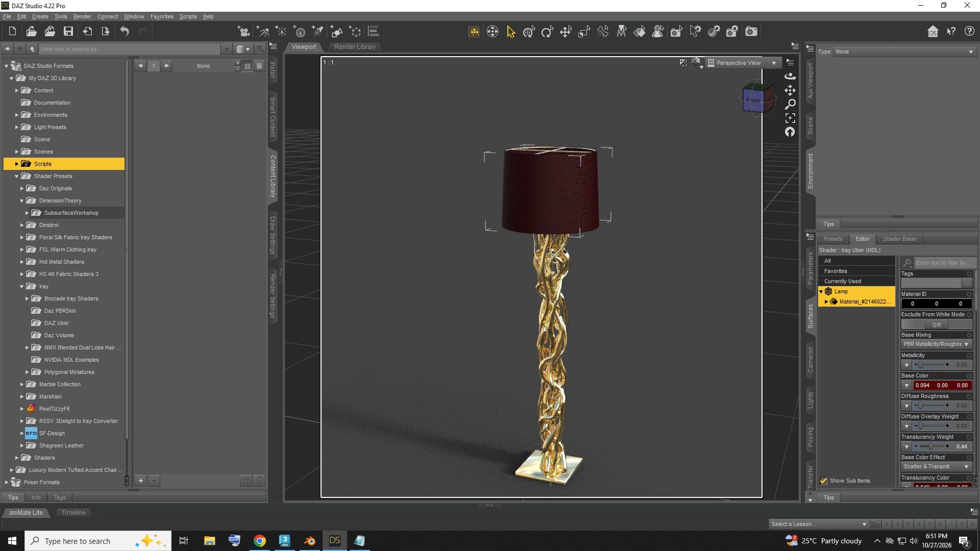980x551 pixels.
Task: Open Base Mixing PBR Metallicity dropdown
Action: (x=936, y=344)
